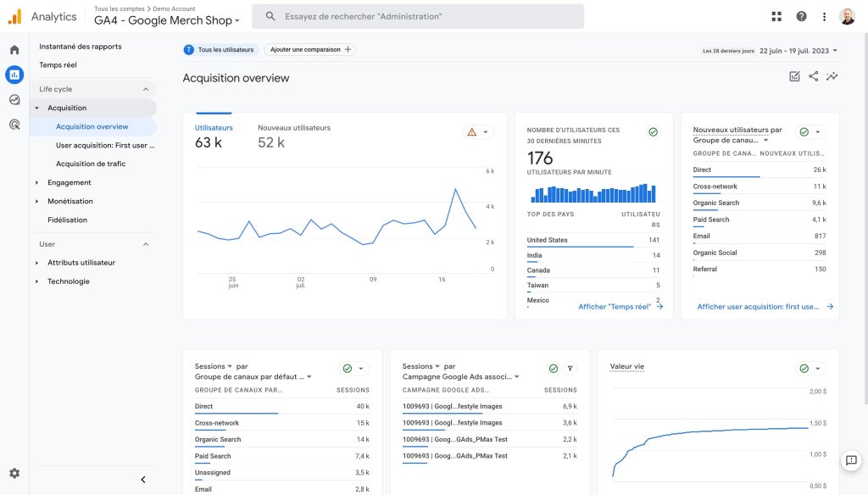Open Admin settings gear icon

coord(14,474)
